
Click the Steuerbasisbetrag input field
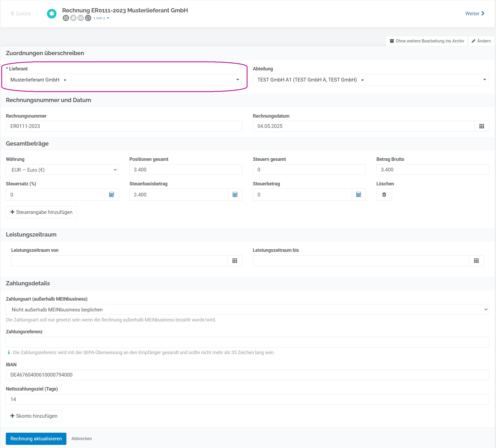(179, 195)
